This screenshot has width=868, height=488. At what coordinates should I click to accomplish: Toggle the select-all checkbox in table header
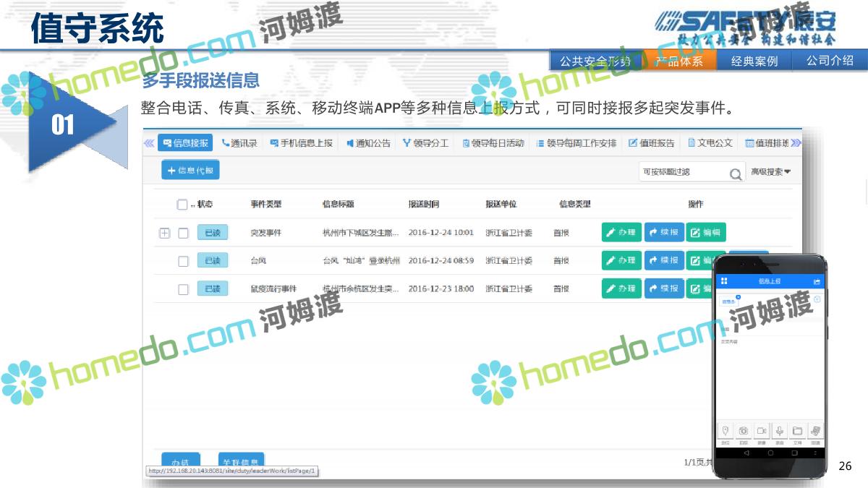tap(182, 205)
